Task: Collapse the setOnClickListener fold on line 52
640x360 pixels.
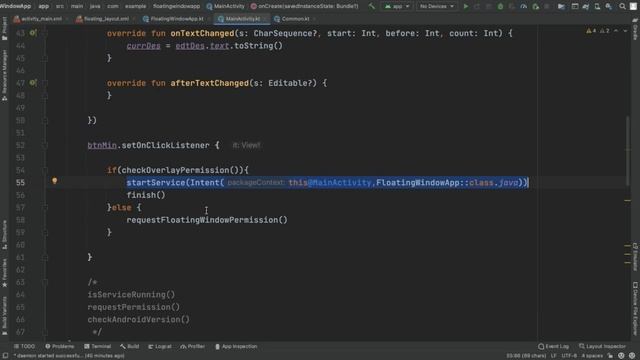Action: [45, 145]
